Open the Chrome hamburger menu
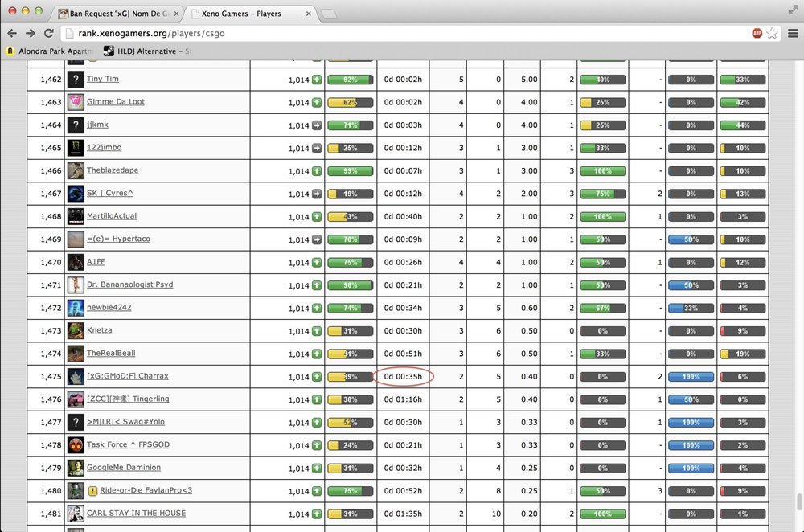Viewport: 804px width, 532px height. click(x=793, y=33)
